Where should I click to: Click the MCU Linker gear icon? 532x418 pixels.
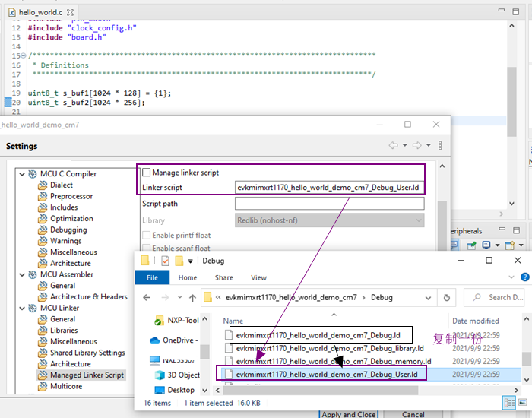33,308
